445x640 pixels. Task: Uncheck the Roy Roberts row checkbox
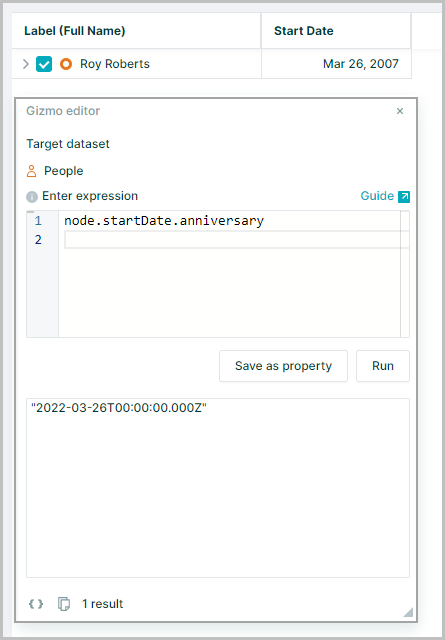pyautogui.click(x=44, y=64)
